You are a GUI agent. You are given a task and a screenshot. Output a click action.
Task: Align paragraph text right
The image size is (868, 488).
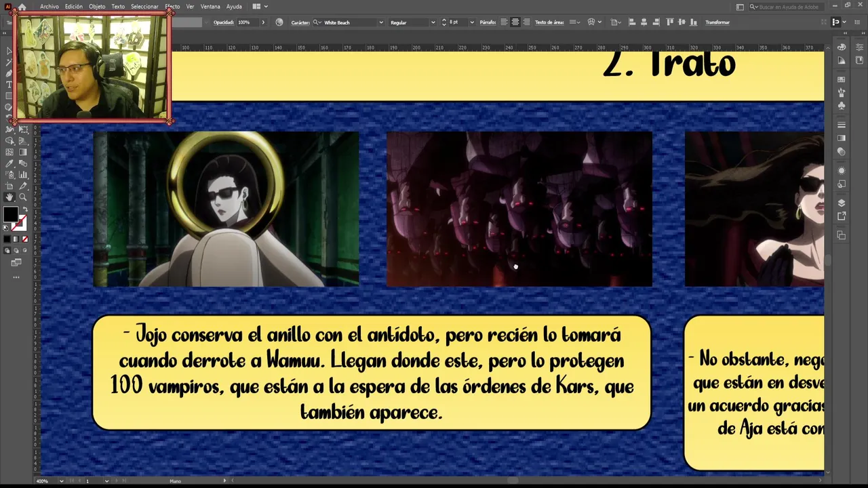tap(526, 22)
